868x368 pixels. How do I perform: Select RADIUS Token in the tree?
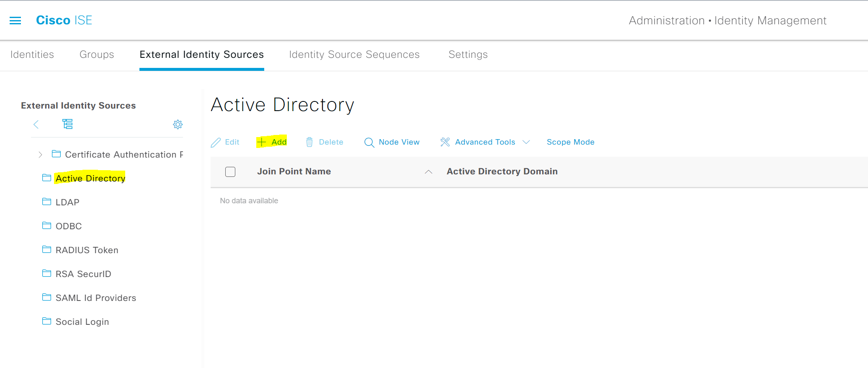point(87,250)
